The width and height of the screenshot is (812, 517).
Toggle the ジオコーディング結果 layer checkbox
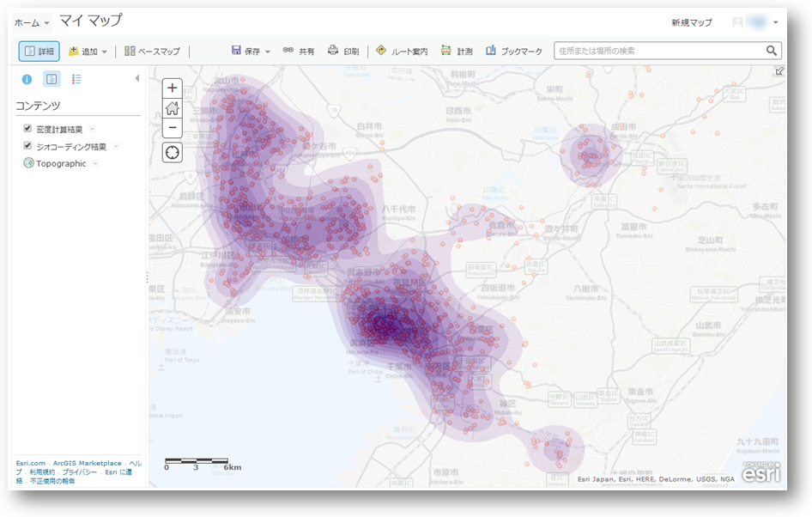coord(27,146)
